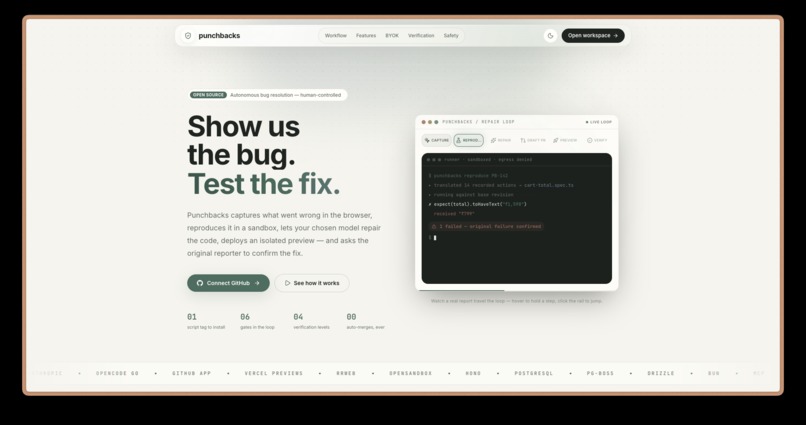This screenshot has width=806, height=425.
Task: Click the 'translated 14 recorded actions' terminal line
Action: 501,186
